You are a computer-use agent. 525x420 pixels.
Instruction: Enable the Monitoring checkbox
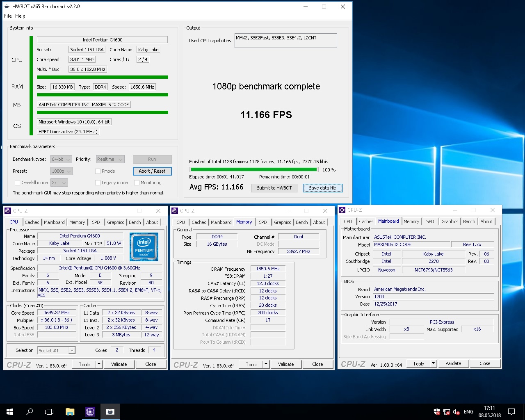point(137,183)
